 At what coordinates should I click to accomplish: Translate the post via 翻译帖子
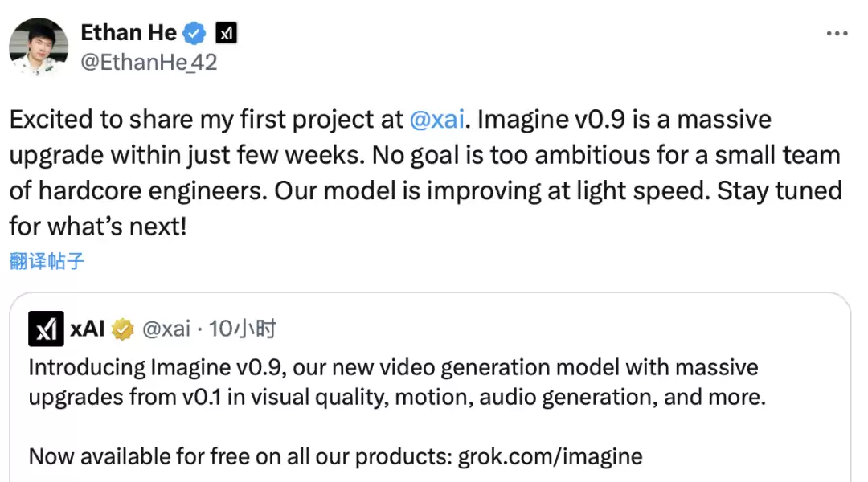coord(47,261)
